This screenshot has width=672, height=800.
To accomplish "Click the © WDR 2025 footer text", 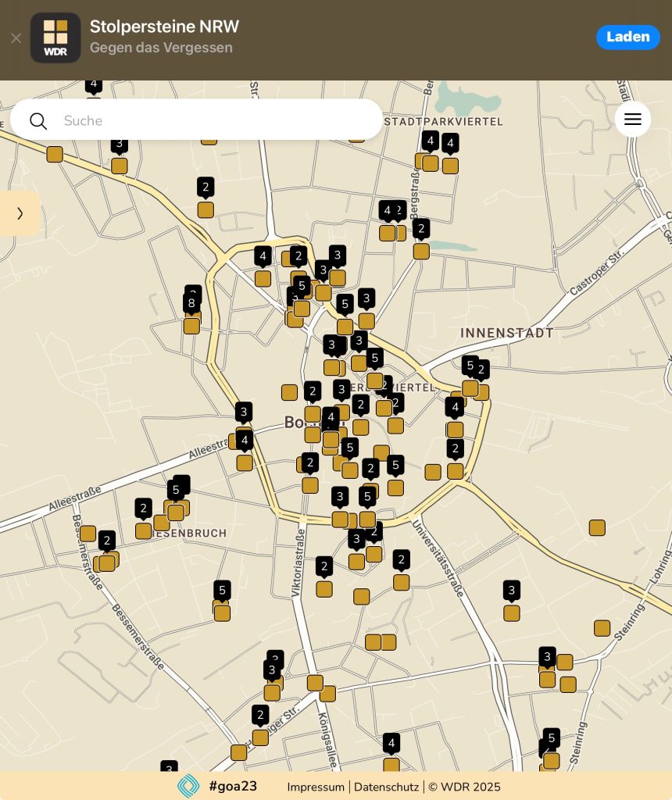I will click(x=464, y=787).
